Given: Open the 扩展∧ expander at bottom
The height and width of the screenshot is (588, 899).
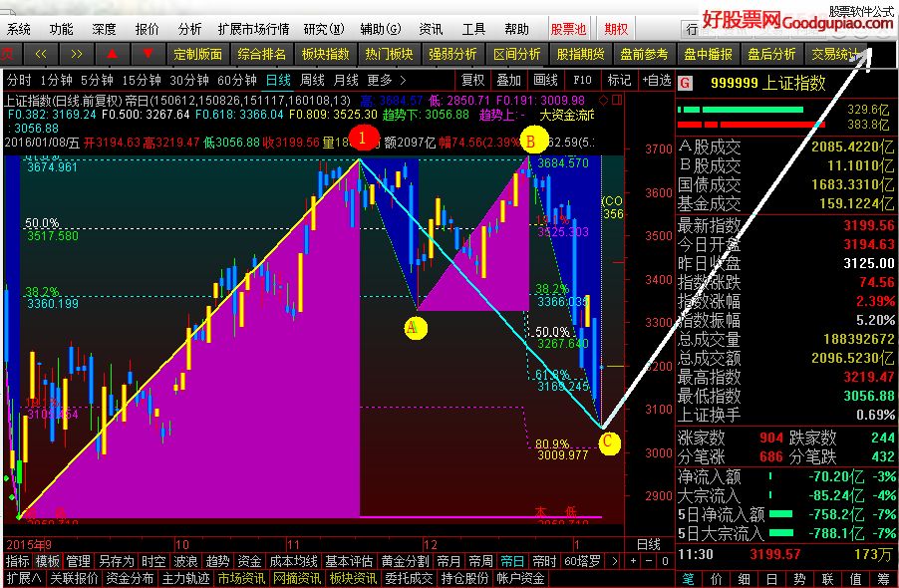Looking at the screenshot, I should 24,578.
